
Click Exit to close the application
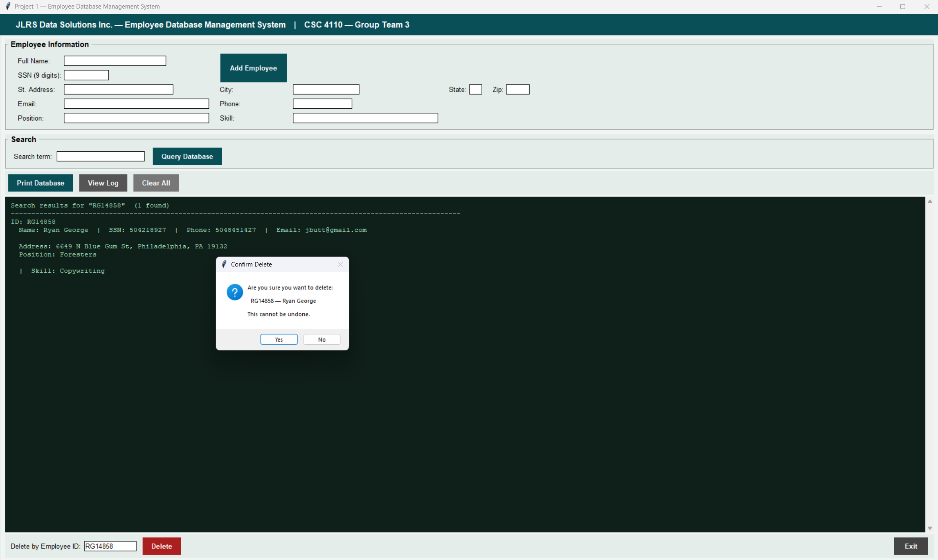click(x=911, y=546)
